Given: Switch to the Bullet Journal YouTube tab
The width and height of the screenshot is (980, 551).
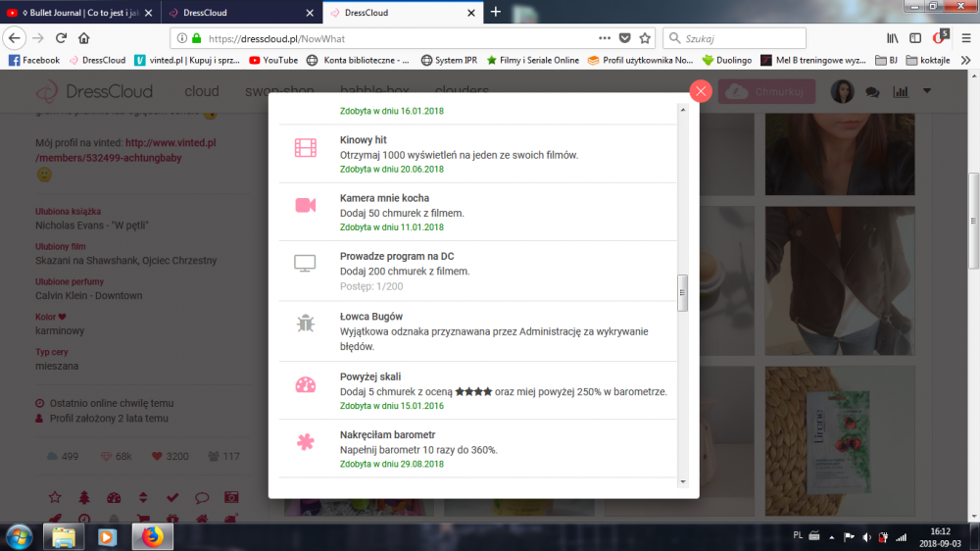Looking at the screenshot, I should coord(78,13).
